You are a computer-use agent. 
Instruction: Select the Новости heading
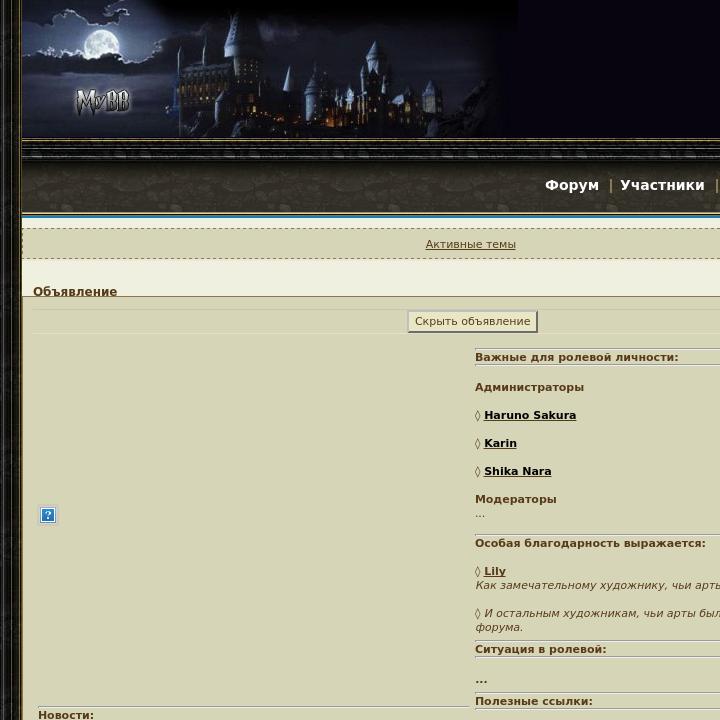tap(66, 715)
